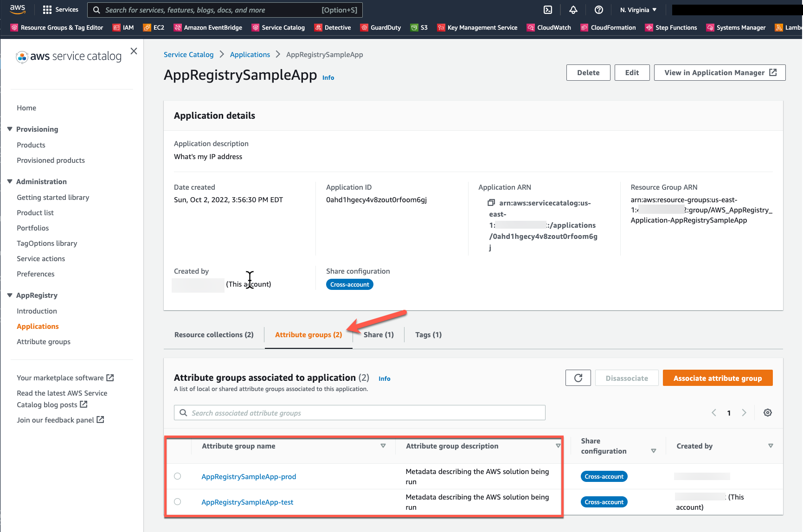Select the AppRegistrySampleApp-prod radio button

point(178,476)
